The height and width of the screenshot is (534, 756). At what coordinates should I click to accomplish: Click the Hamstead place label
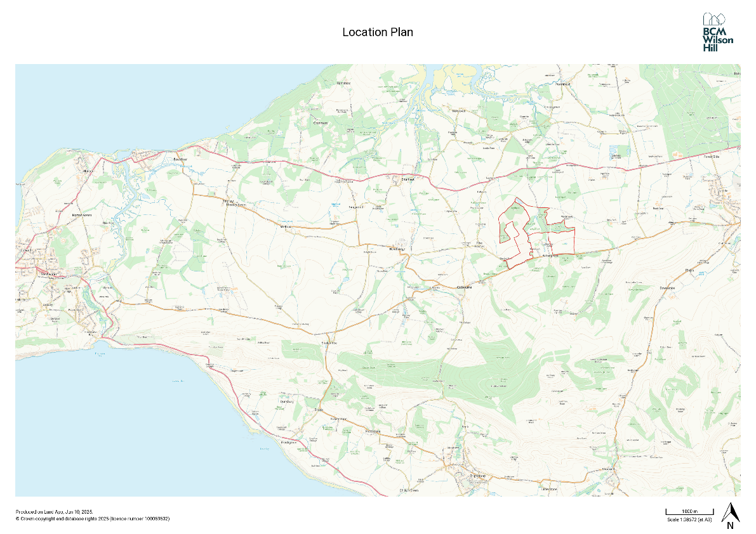343,83
